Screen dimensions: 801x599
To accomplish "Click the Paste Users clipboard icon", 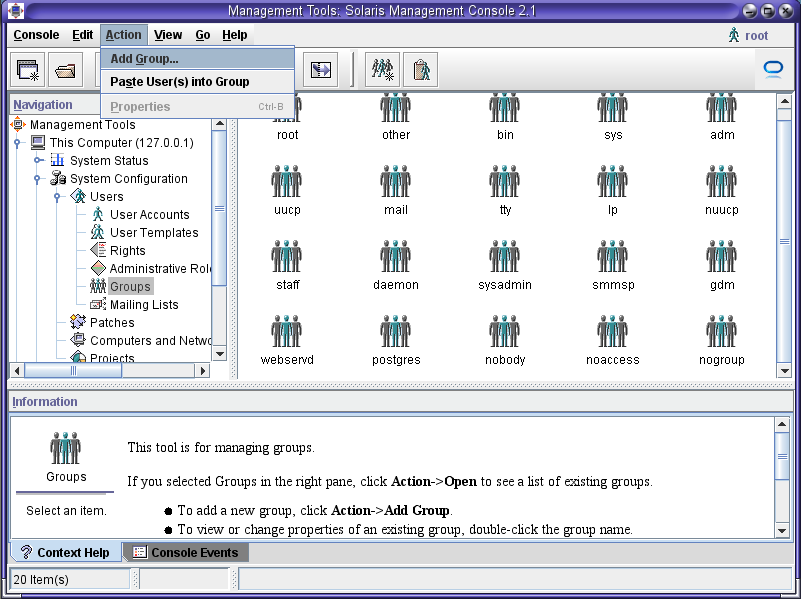I will (x=420, y=70).
